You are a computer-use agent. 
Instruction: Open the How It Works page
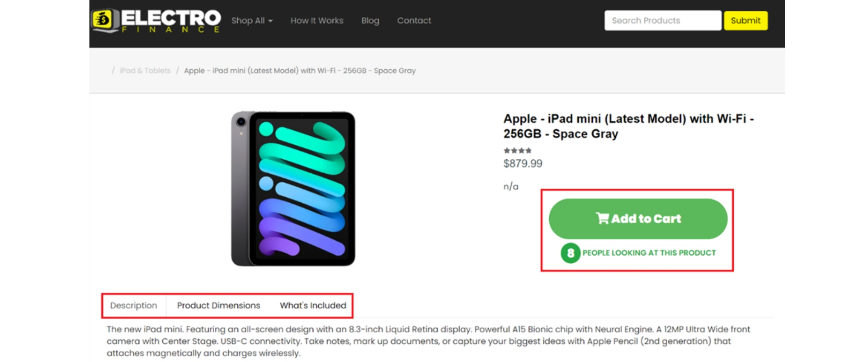click(317, 21)
